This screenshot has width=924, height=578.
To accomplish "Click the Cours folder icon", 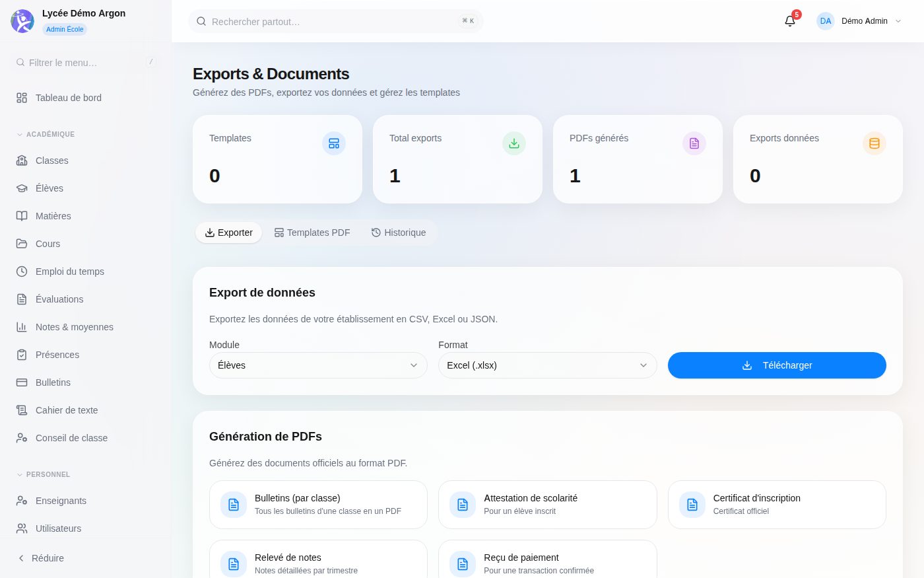I will click(22, 244).
